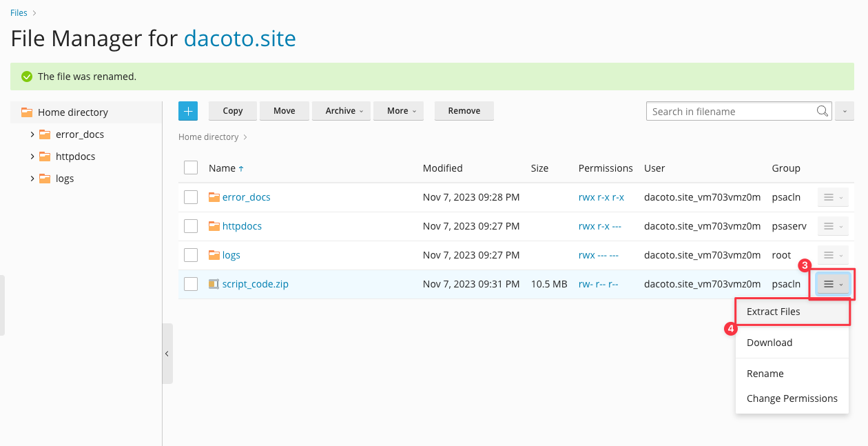The height and width of the screenshot is (446, 868).
Task: Select the script_code.zip checkbox
Action: pyautogui.click(x=191, y=284)
